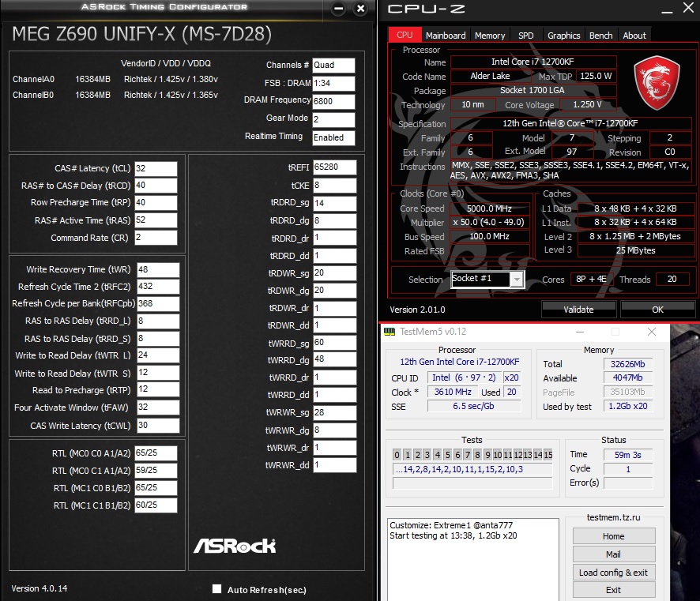Screen dimensions: 700x601
Task: Click the ASRock logo in Timing Configurator
Action: 235,546
